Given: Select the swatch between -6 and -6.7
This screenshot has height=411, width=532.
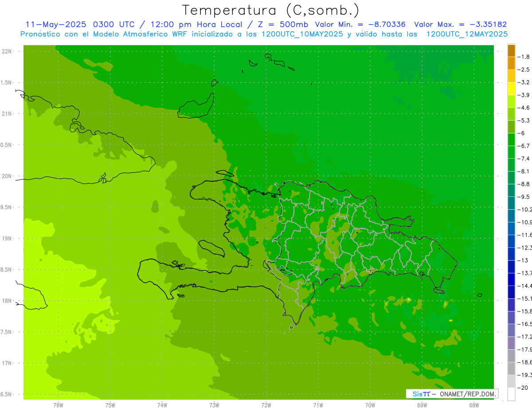Looking at the screenshot, I should pos(511,140).
